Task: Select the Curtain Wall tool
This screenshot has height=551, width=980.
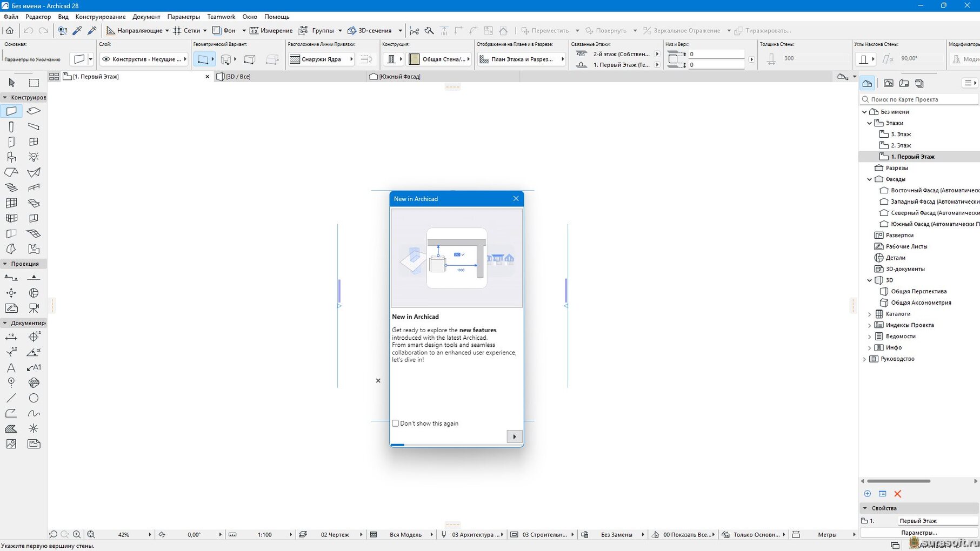Action: (x=11, y=203)
